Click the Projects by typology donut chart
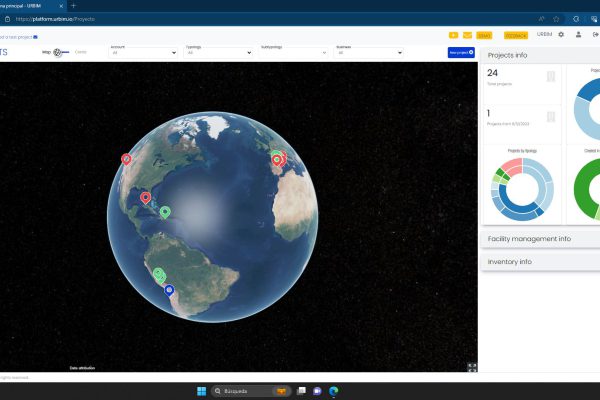This screenshot has width=600, height=400. point(522,189)
